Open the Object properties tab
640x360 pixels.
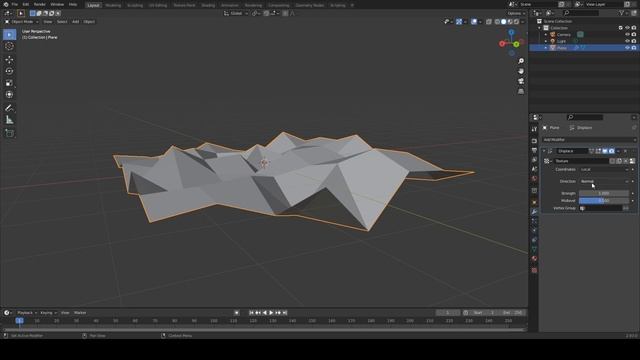click(x=534, y=202)
